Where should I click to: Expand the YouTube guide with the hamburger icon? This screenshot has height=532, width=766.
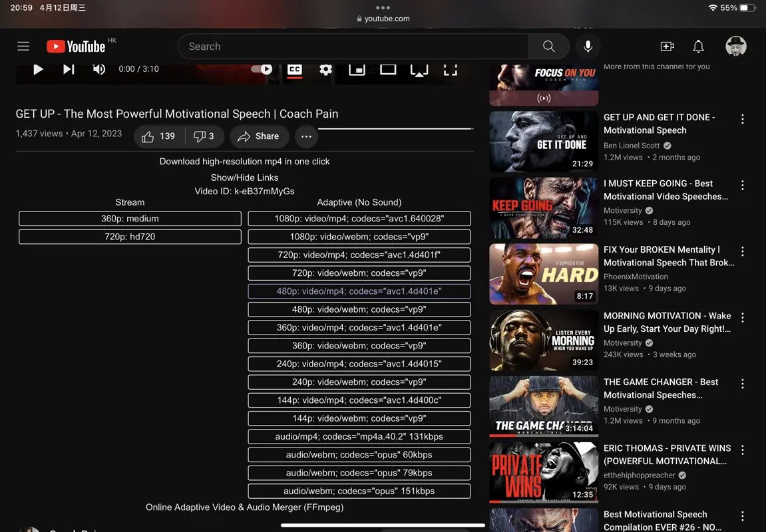tap(23, 46)
